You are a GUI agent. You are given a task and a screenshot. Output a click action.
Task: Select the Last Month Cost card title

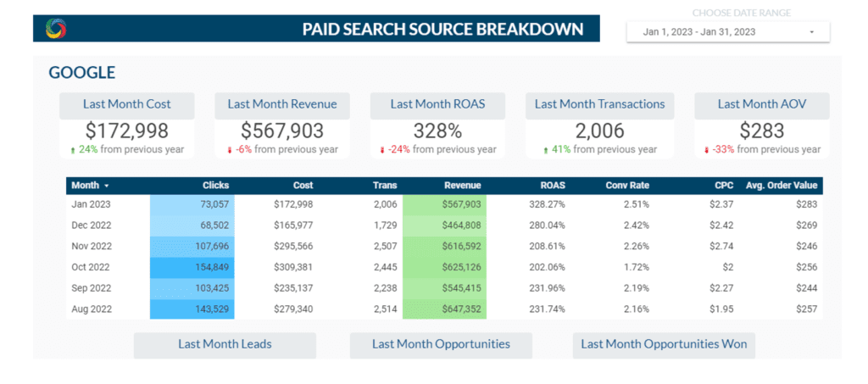pos(127,104)
